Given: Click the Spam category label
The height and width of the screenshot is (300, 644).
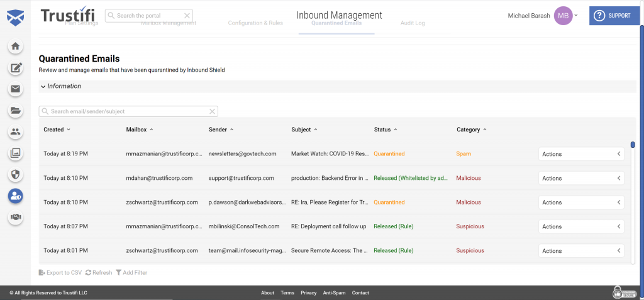Looking at the screenshot, I should click(x=464, y=153).
